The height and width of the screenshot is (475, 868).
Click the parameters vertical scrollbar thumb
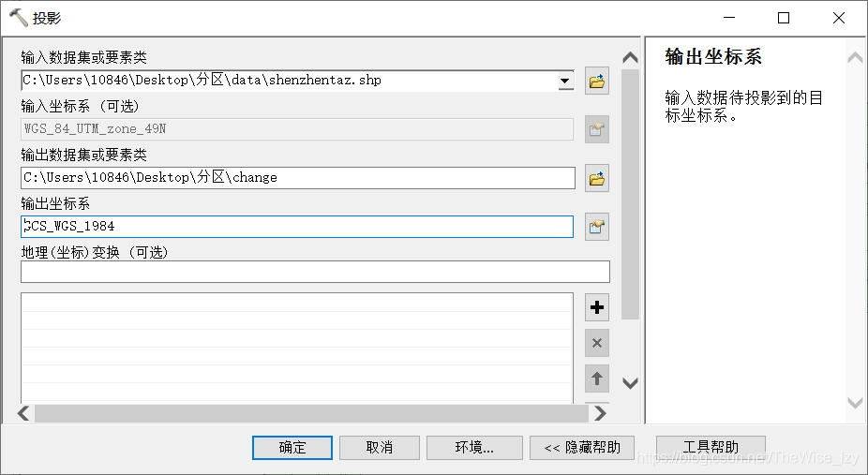pyautogui.click(x=630, y=194)
